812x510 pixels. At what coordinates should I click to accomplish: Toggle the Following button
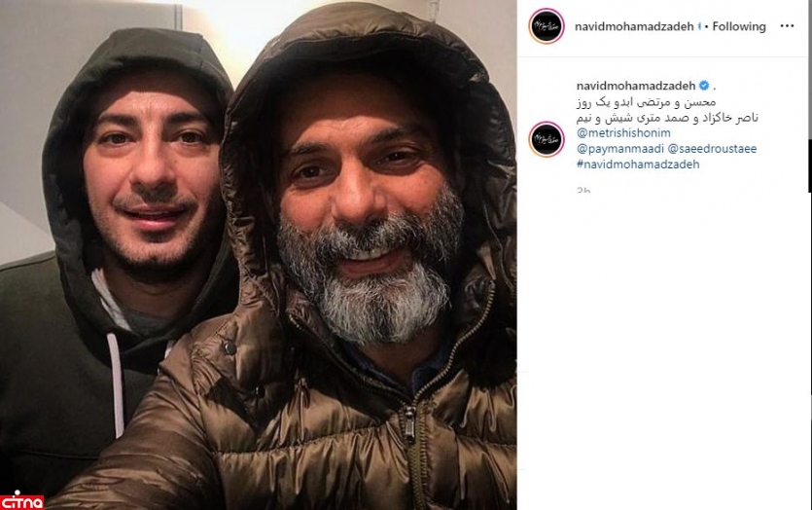739,26
